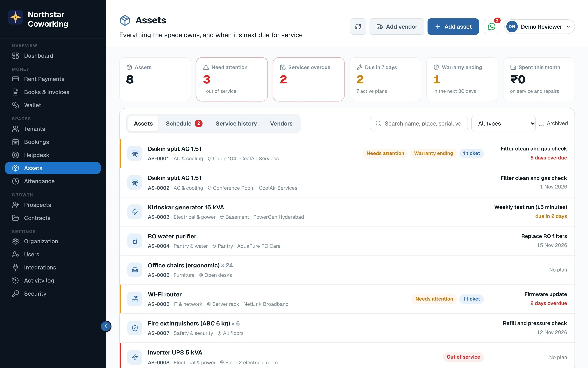The width and height of the screenshot is (588, 368).
Task: Collapse the sidebar with the chevron button
Action: click(106, 326)
